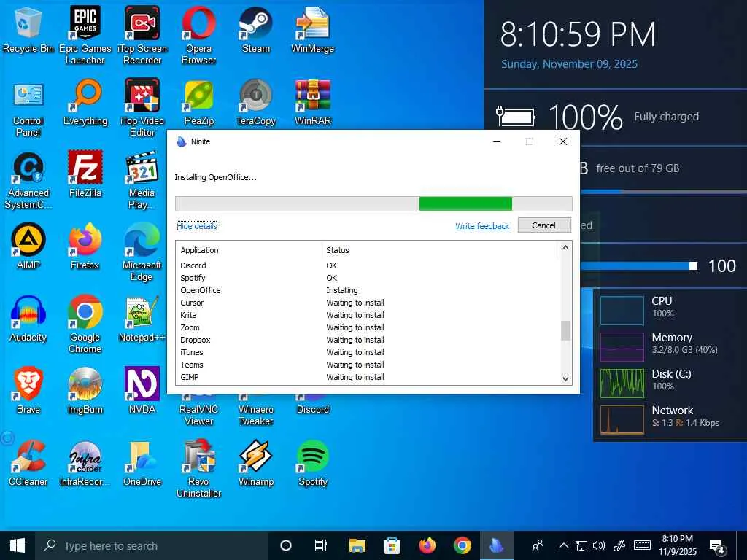Cancel the Ninite installation
Viewport: 747px width, 560px height.
[544, 225]
